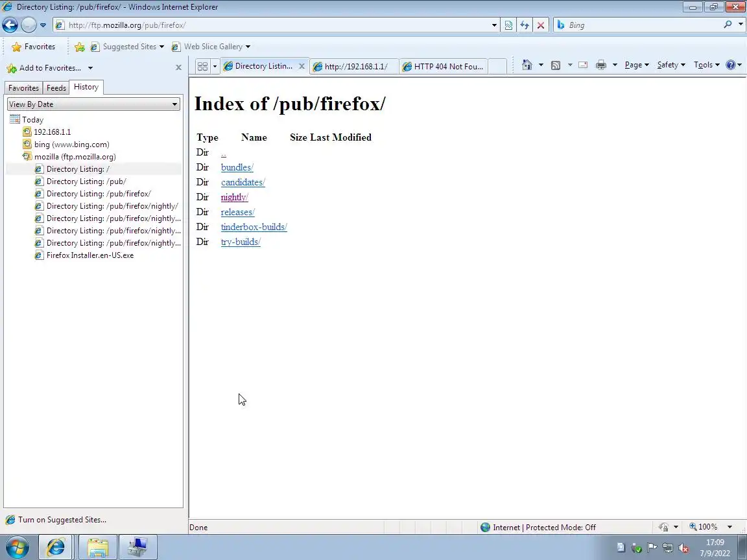Image resolution: width=747 pixels, height=560 pixels.
Task: Click Internet Explorer taskbar icon
Action: click(55, 548)
